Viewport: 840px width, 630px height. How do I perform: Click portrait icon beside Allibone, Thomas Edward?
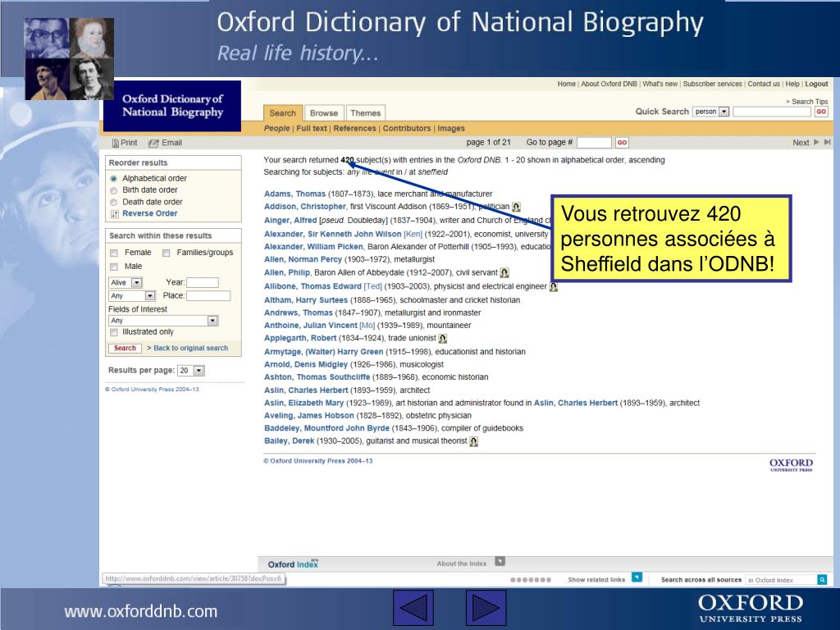point(554,286)
